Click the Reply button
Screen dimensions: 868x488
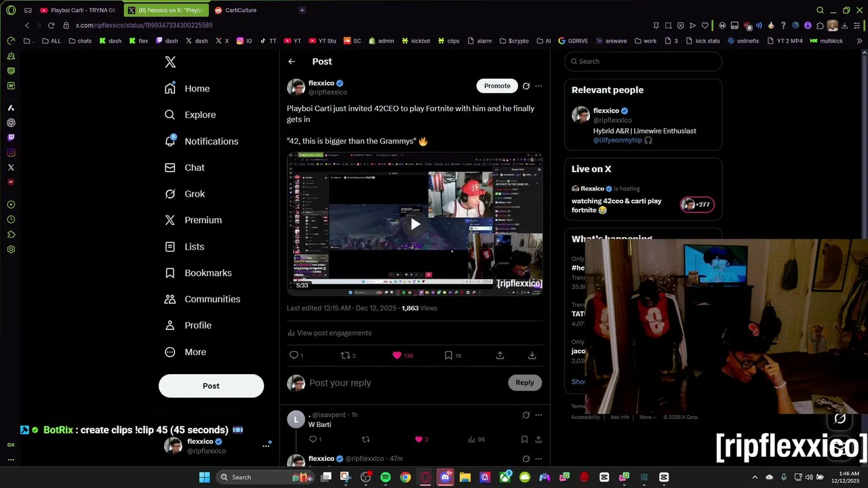[525, 383]
